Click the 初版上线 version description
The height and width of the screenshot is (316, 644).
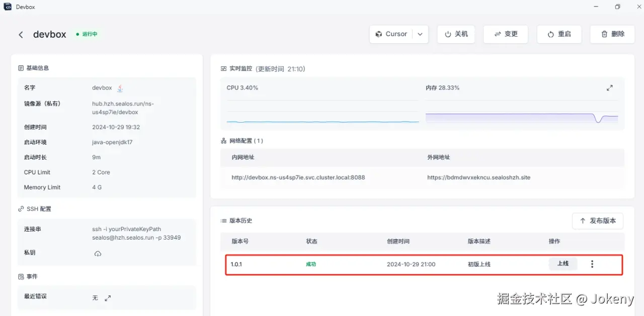pyautogui.click(x=479, y=264)
